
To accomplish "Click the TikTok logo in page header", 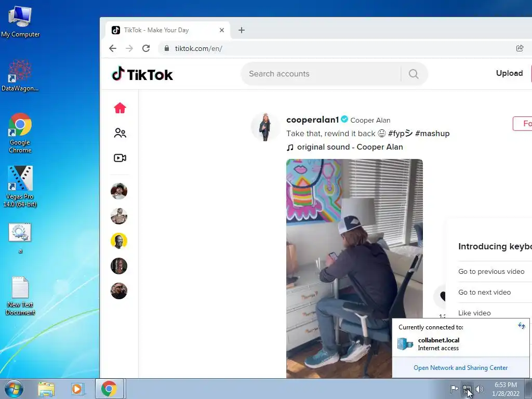I will [142, 74].
